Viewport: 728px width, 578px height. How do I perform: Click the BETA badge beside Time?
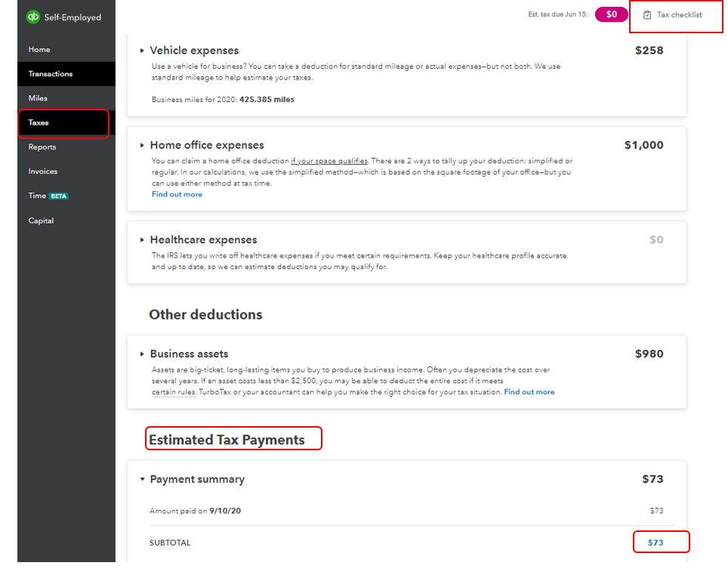[59, 196]
